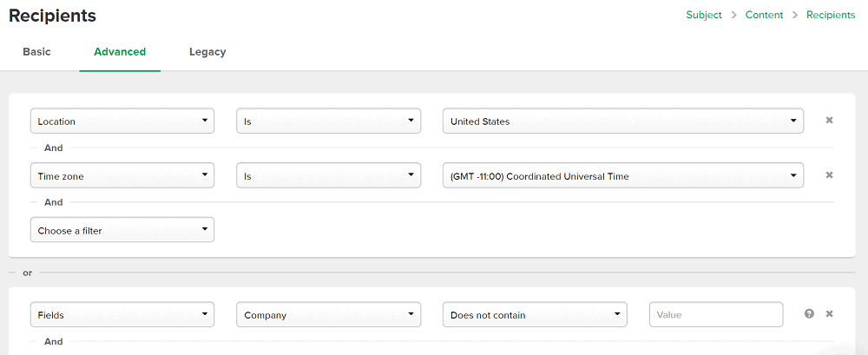This screenshot has width=868, height=355.
Task: Click the Value input field
Action: click(x=716, y=314)
